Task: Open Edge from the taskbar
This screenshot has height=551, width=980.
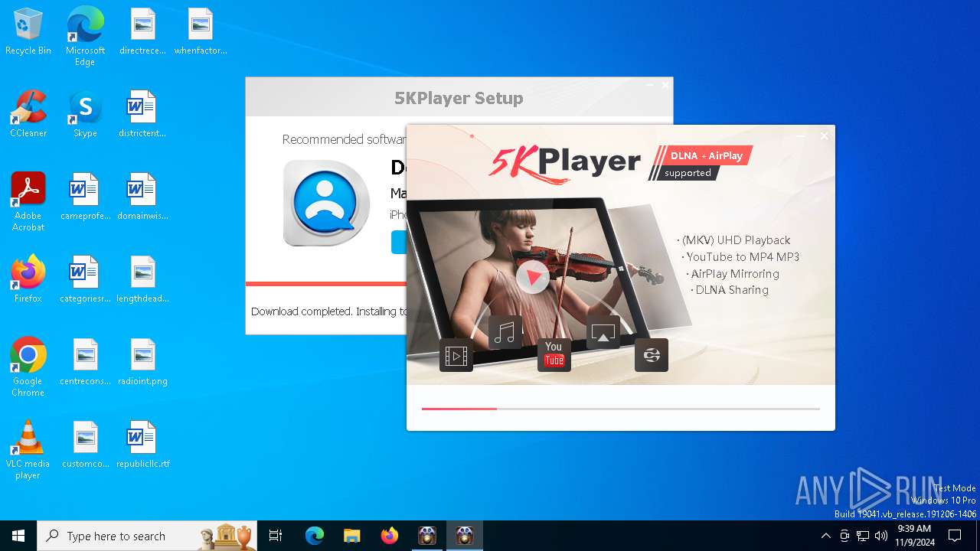Action: 315,536
